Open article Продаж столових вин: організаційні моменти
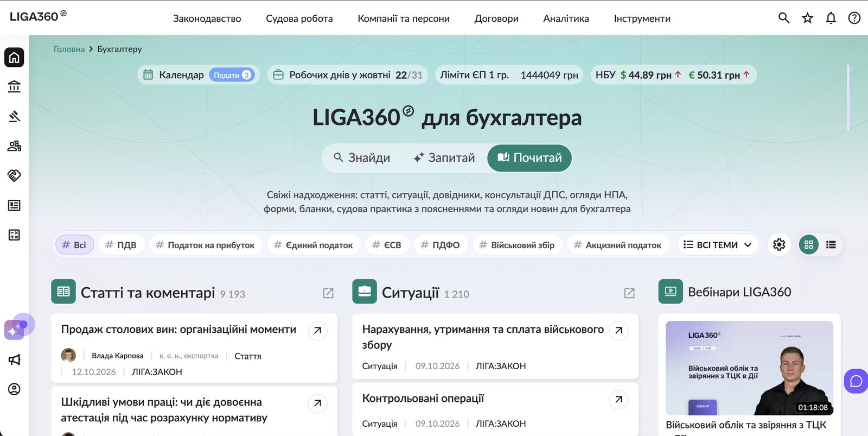Screen dimensions: 868x436 click(178, 330)
